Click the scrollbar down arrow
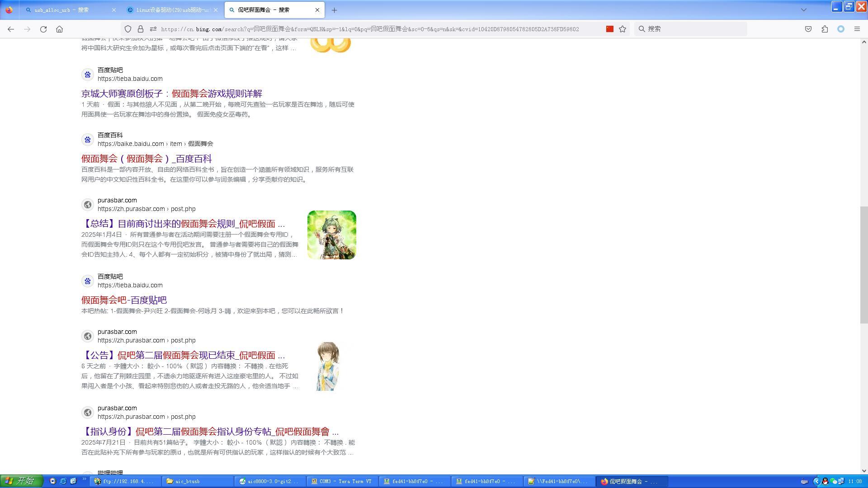This screenshot has width=868, height=488. point(864,470)
